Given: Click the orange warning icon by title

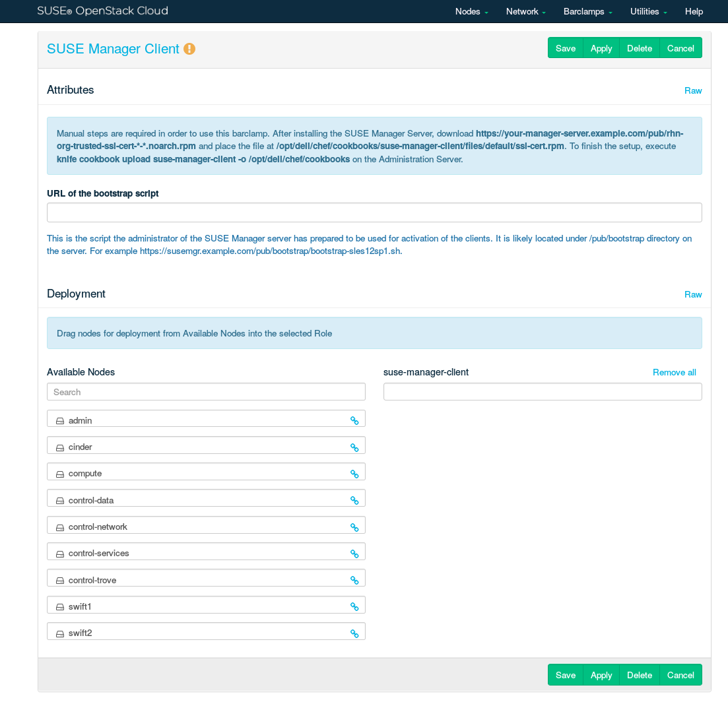Looking at the screenshot, I should (x=189, y=49).
